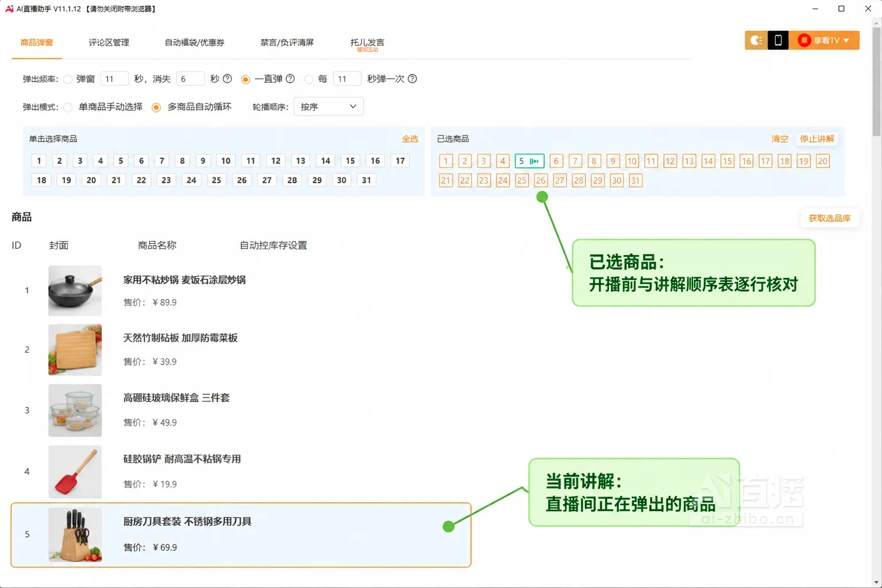Click product name 高硼硅玻璃保鲜盒 三件套
The image size is (882, 588).
click(x=176, y=397)
